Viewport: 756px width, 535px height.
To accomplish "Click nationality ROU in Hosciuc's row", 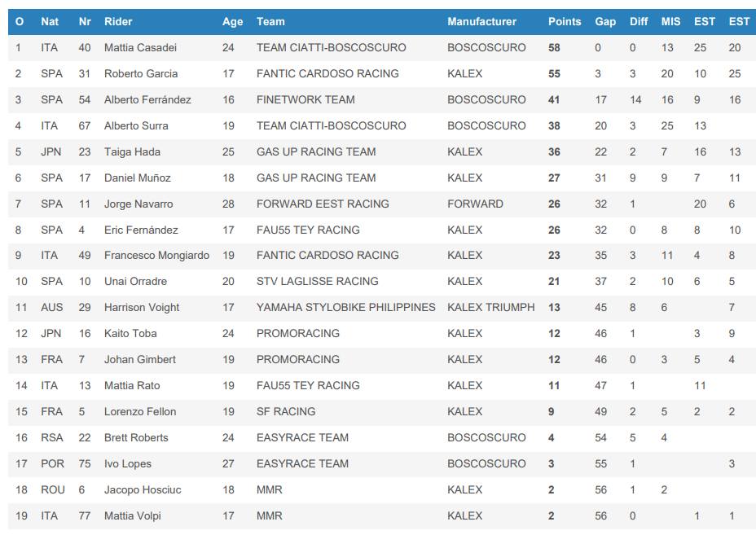I will (53, 489).
